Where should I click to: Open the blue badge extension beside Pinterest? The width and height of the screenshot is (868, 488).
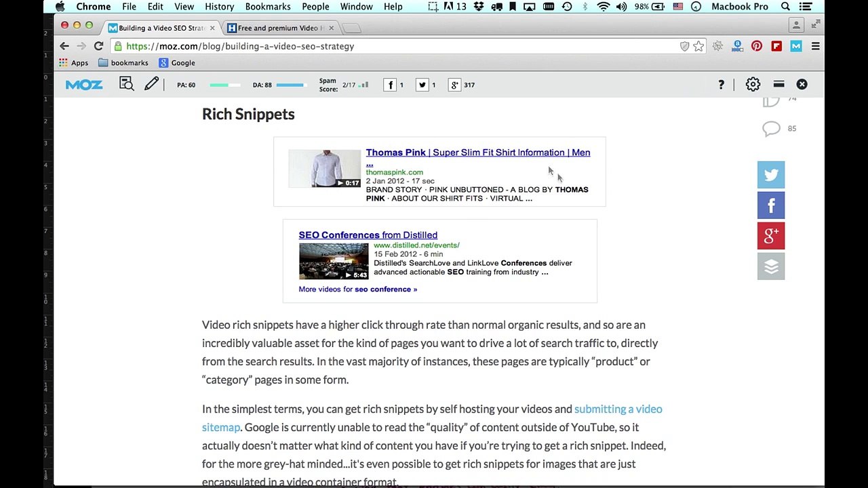pos(737,46)
